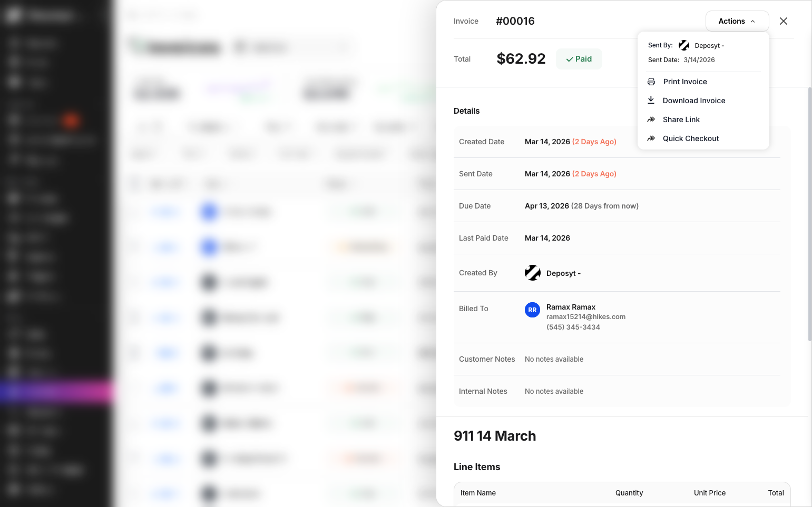Click the Due Date value Apr 13, 2026
This screenshot has height=507, width=812.
tap(547, 206)
